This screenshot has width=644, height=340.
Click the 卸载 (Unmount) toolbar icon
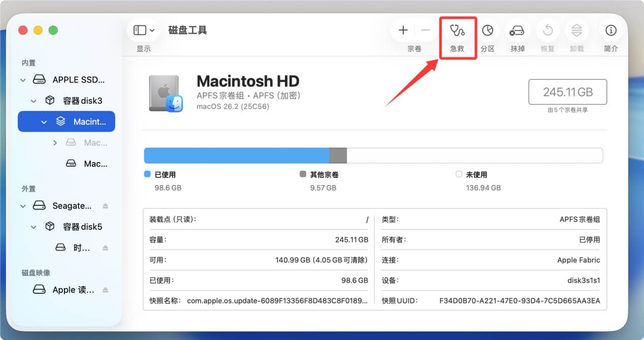click(576, 30)
